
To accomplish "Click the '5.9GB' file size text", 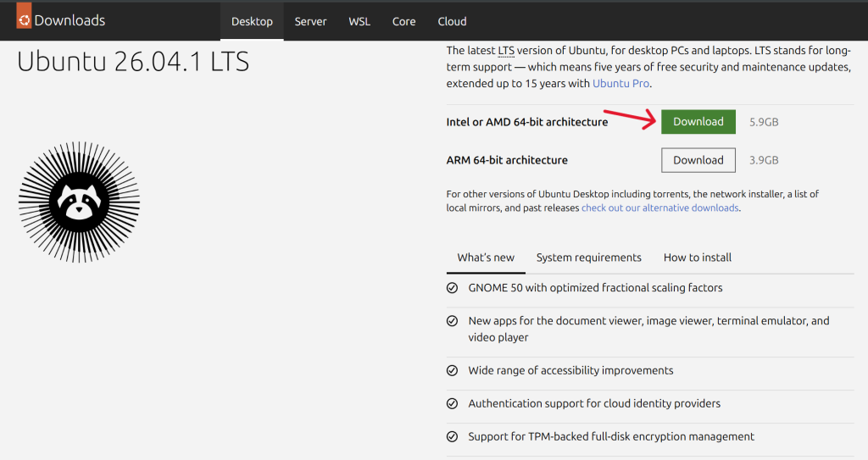I will (764, 122).
